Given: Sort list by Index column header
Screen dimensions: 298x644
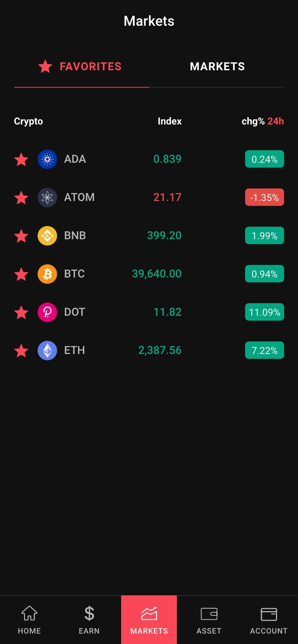Looking at the screenshot, I should 170,121.
